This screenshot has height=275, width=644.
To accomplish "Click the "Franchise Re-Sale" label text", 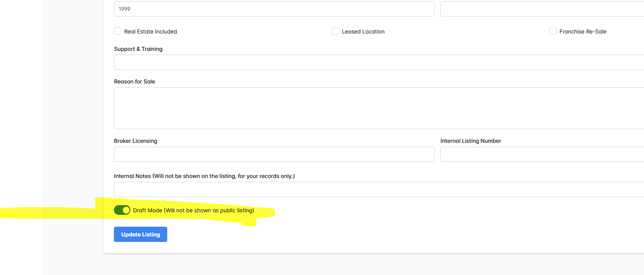I will [x=583, y=32].
